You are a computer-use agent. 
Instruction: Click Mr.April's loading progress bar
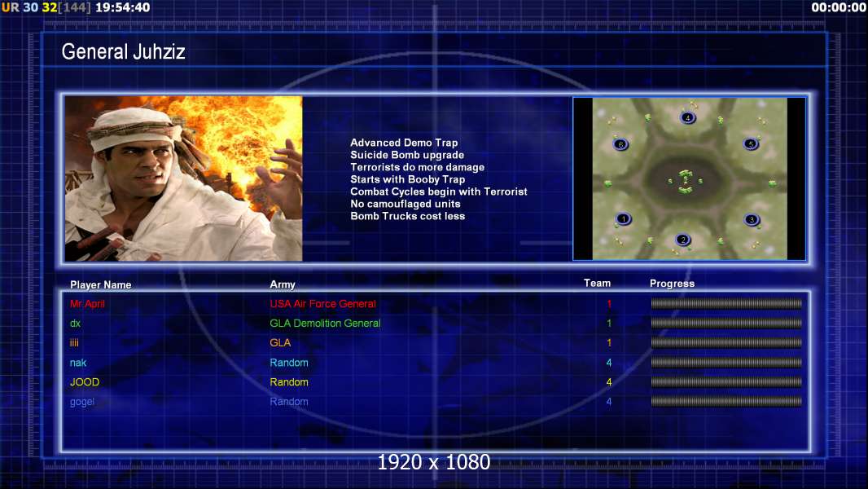[726, 303]
